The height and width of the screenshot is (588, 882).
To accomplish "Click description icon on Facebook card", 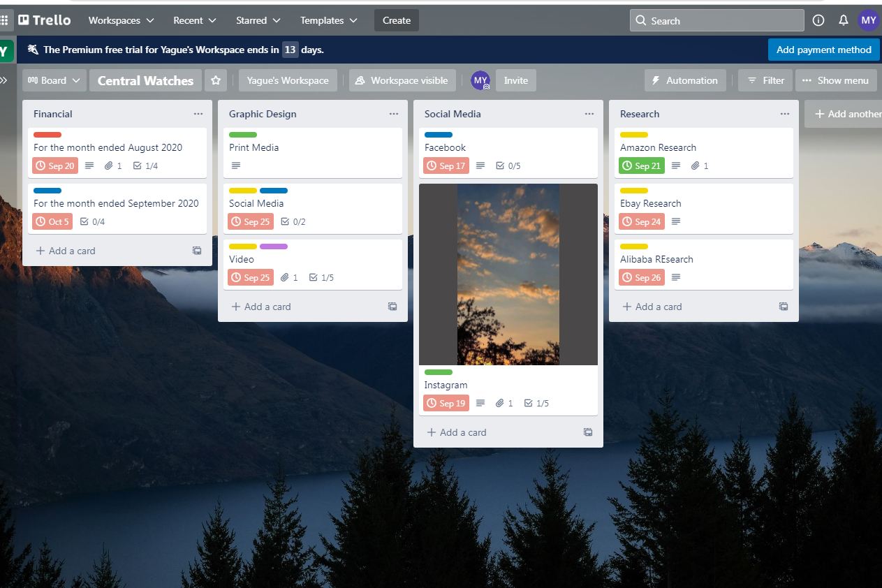I will (x=480, y=166).
